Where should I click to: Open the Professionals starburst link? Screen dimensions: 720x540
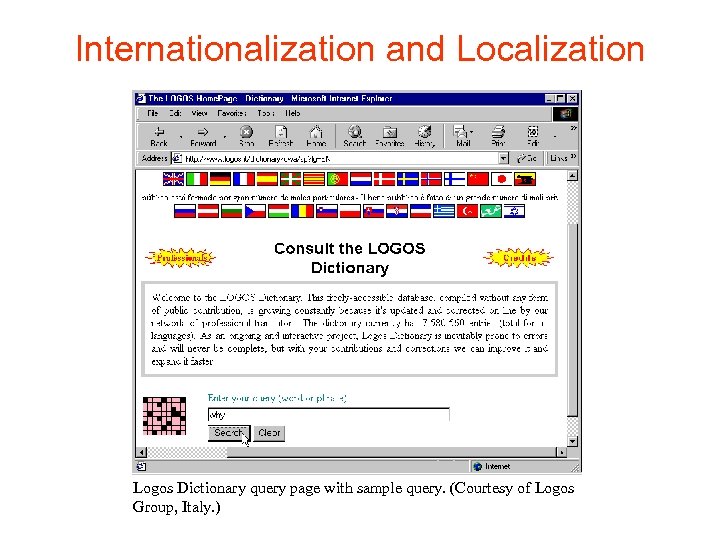pyautogui.click(x=181, y=258)
